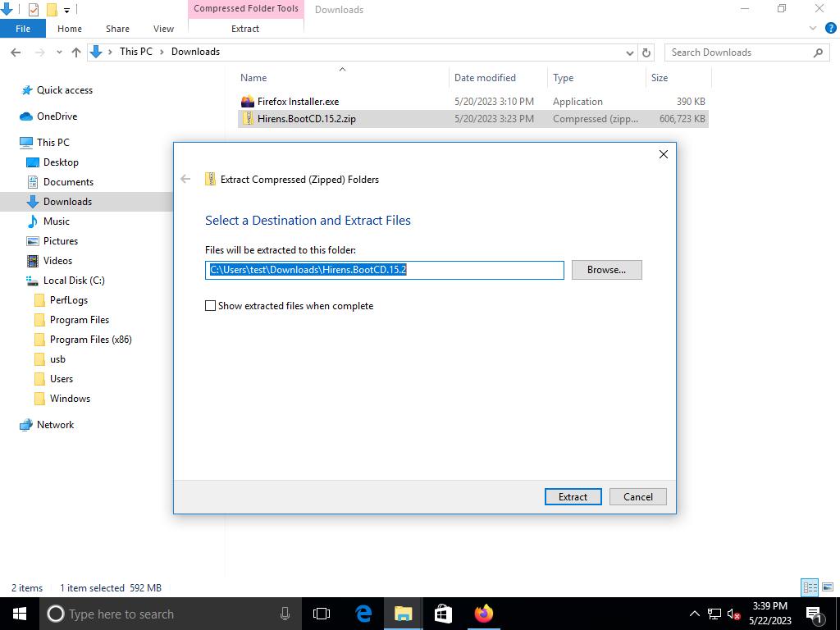Select the Hirens.BootCD.15.2.zip file icon

(x=248, y=119)
